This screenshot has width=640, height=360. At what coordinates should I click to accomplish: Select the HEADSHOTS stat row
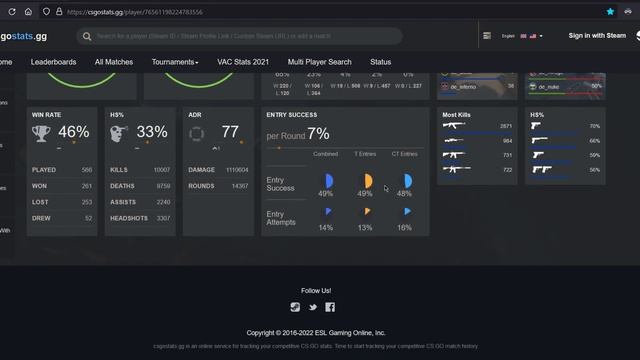coord(140,218)
